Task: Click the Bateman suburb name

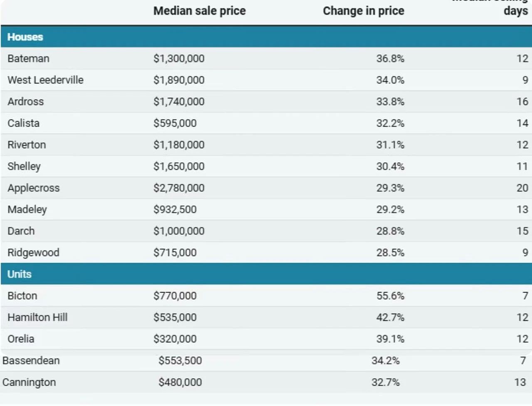Action: coord(28,59)
